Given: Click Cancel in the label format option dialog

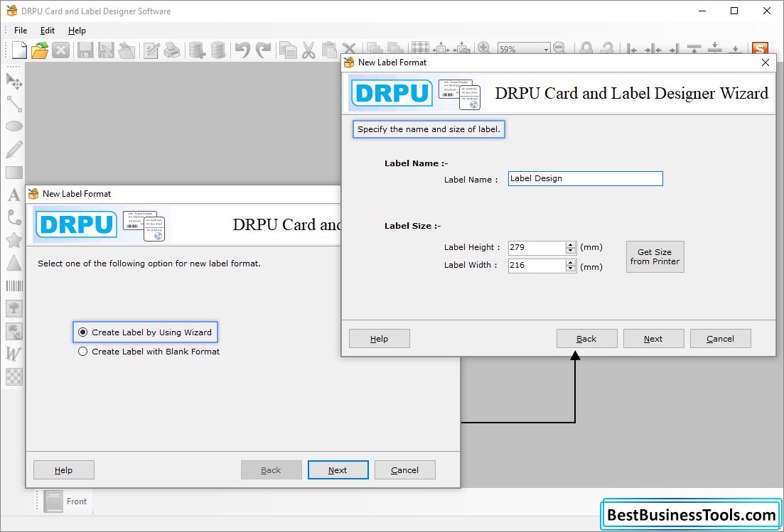Looking at the screenshot, I should click(405, 470).
